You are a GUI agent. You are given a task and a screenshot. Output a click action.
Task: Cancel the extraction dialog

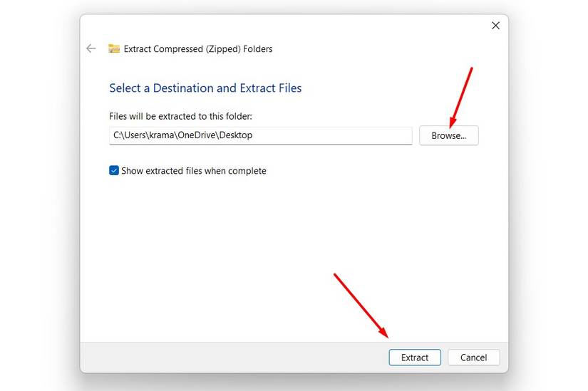474,358
